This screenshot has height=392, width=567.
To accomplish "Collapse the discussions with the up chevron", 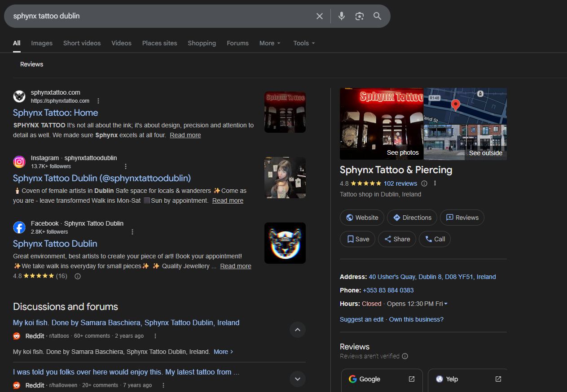I will 297,330.
